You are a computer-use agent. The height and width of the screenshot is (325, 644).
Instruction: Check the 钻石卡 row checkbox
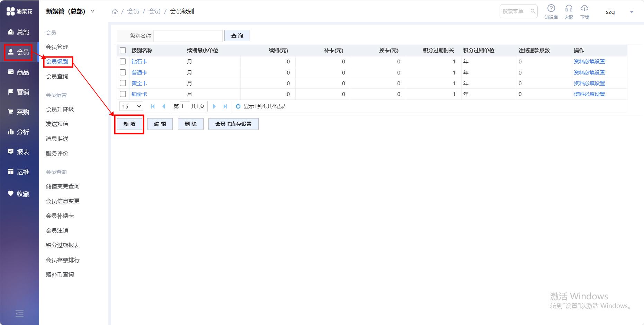click(x=123, y=61)
